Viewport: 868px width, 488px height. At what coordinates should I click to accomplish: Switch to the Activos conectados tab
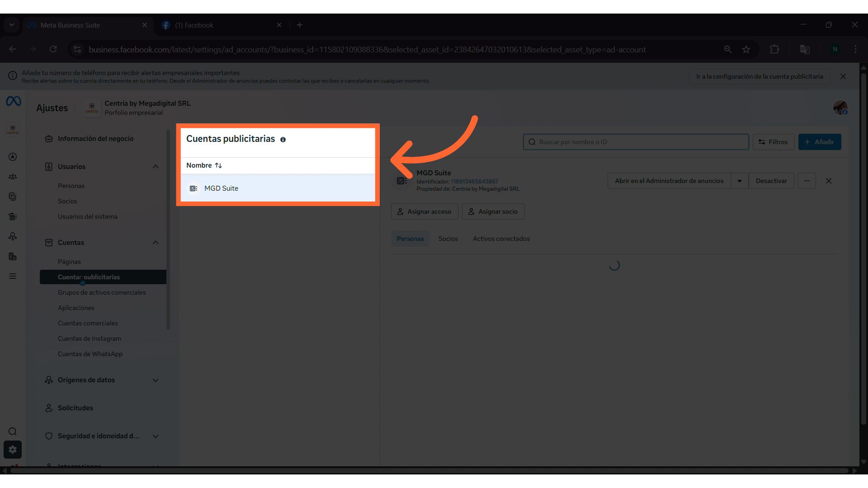pos(501,239)
